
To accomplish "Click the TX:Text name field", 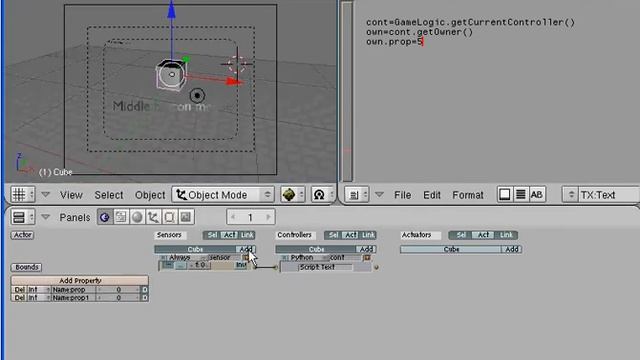I will pyautogui.click(x=609, y=195).
